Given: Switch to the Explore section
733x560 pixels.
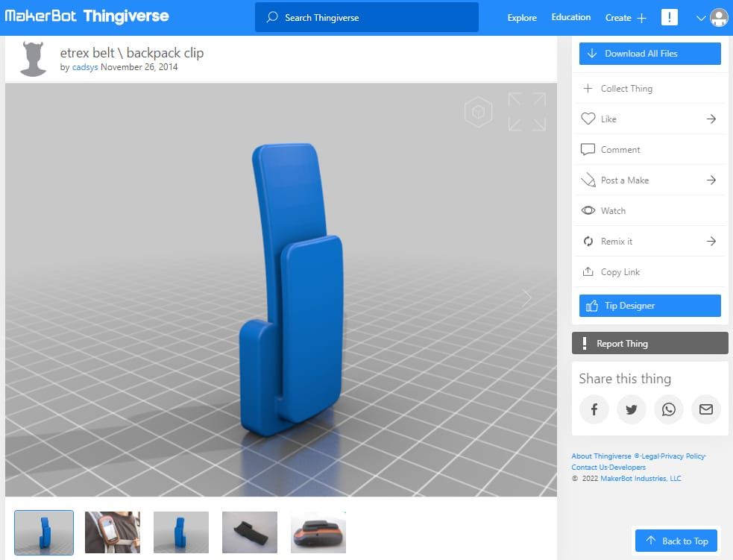Looking at the screenshot, I should point(521,17).
